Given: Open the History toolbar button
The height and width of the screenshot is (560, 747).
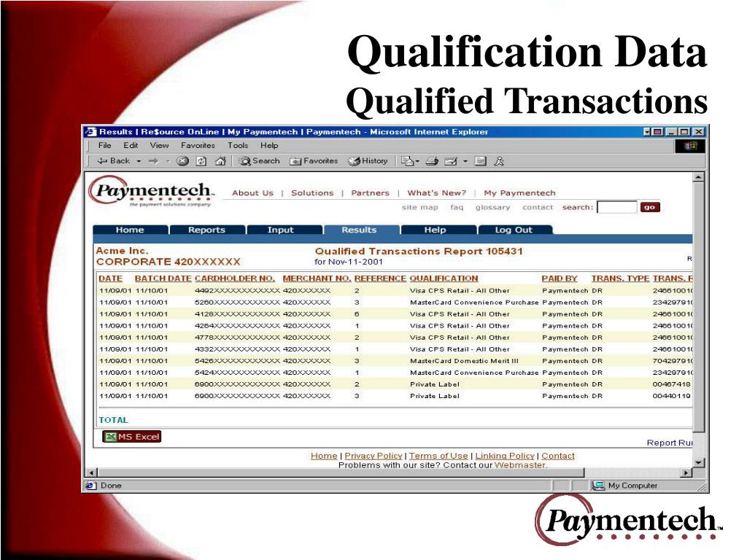Looking at the screenshot, I should tap(368, 161).
